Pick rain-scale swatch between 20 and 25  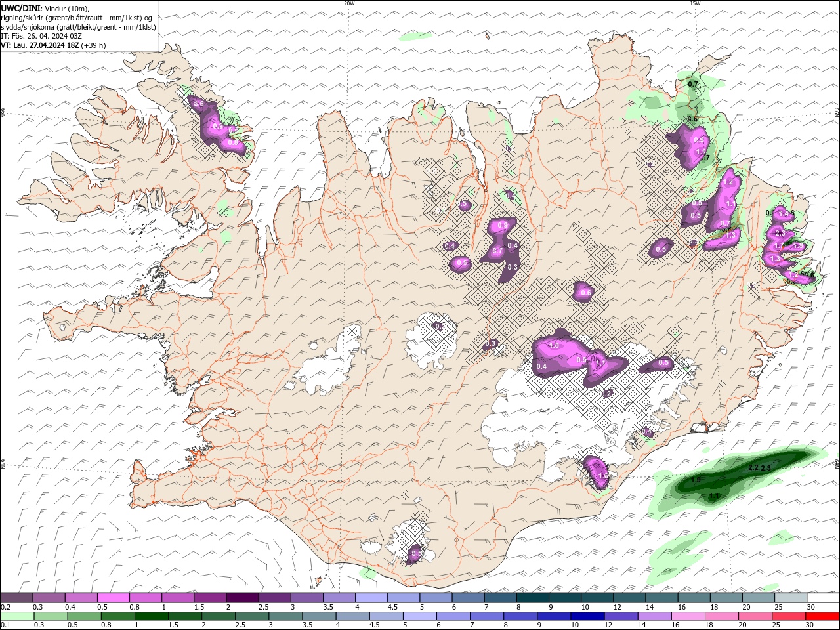[756, 616]
